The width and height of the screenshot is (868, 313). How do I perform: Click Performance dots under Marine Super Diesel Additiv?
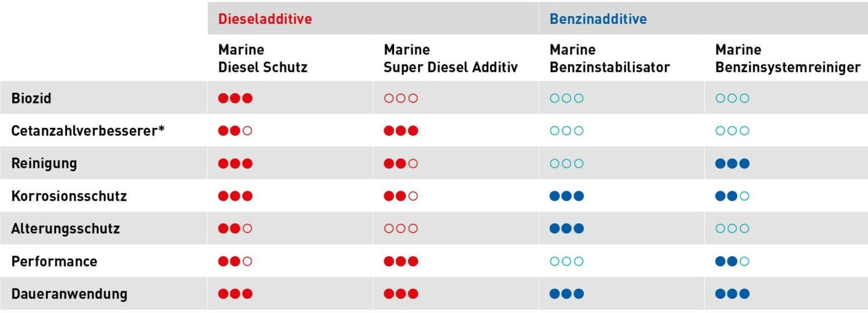(400, 262)
